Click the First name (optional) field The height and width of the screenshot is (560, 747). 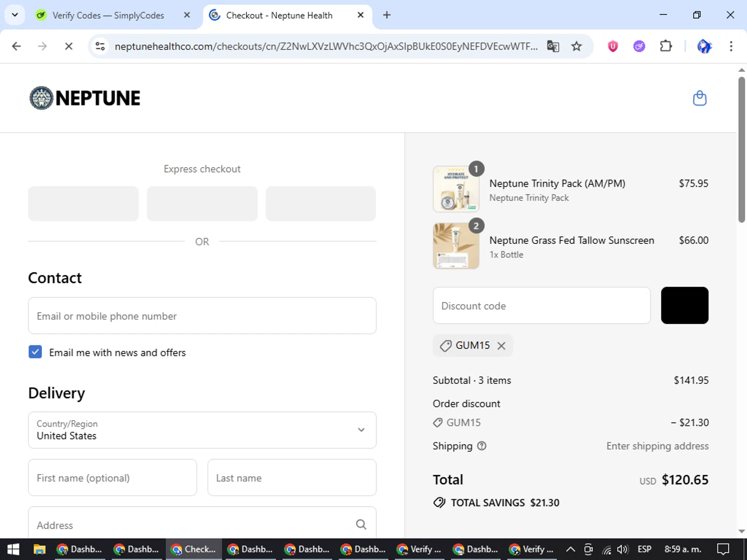point(113,477)
